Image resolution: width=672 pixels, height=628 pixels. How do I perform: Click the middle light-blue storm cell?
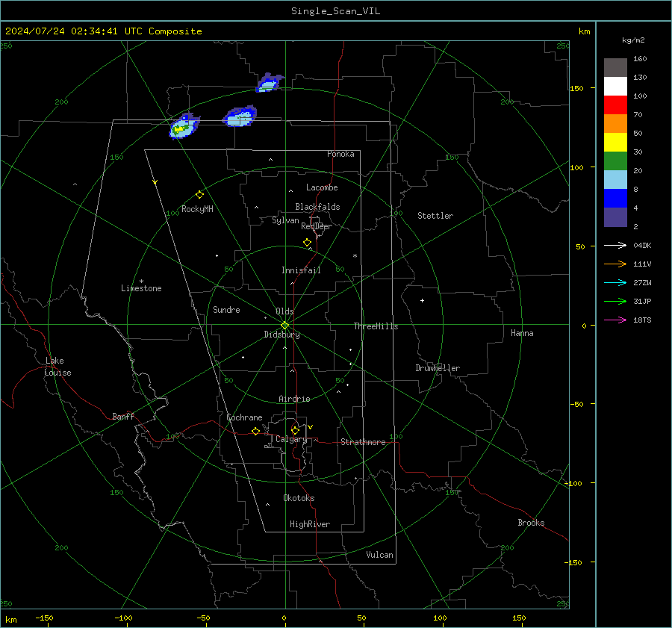[x=240, y=116]
